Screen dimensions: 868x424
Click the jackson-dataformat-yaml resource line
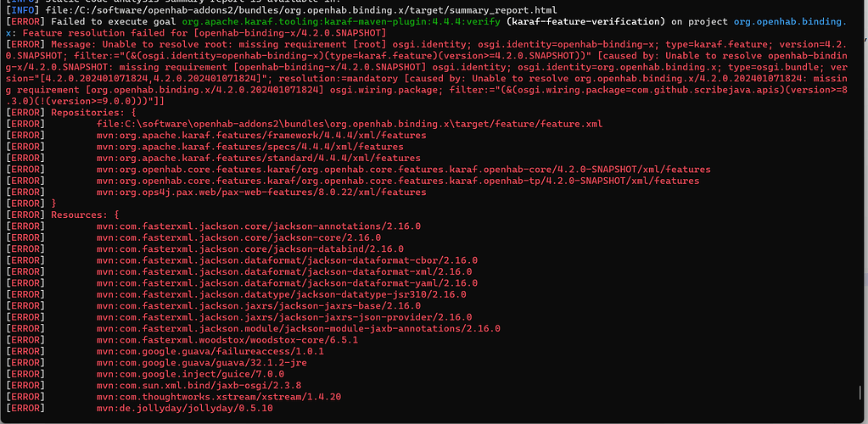click(288, 283)
